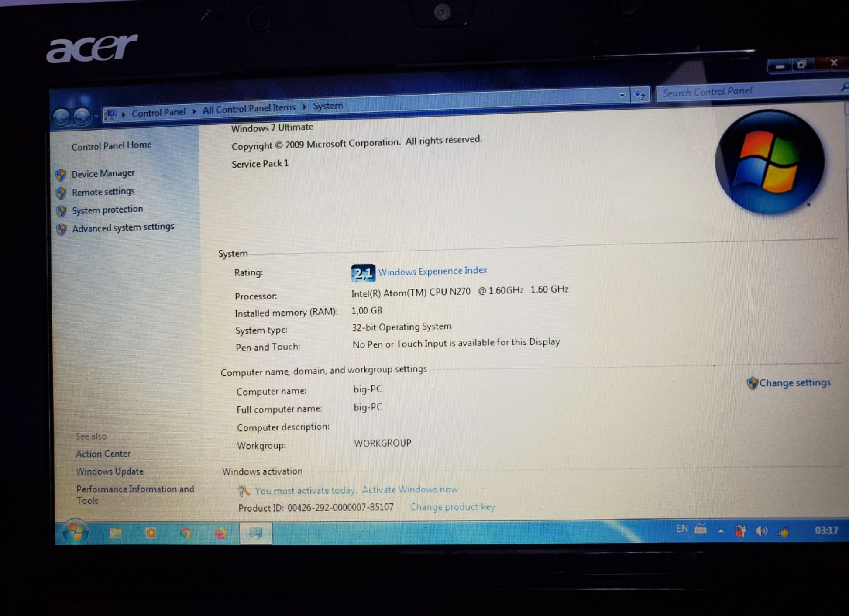
Task: Click the Product ID 00426-292-0000007-85107 text
Action: 316,508
